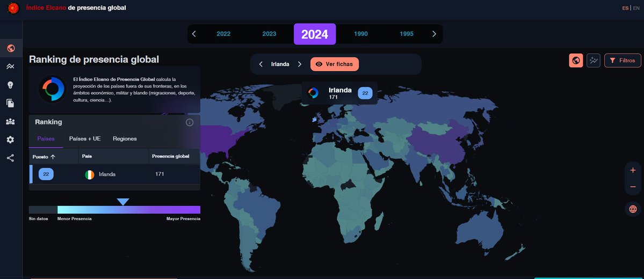Zoom out on the map
Viewport: 644px width, 279px height.
pos(633,187)
